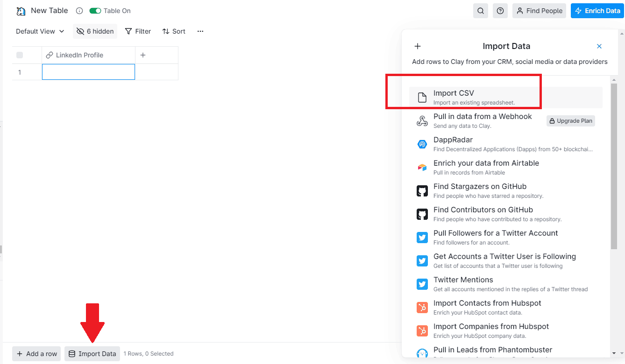Viewport: 625px width, 364px height.
Task: Expand the Default View dropdown
Action: point(40,31)
